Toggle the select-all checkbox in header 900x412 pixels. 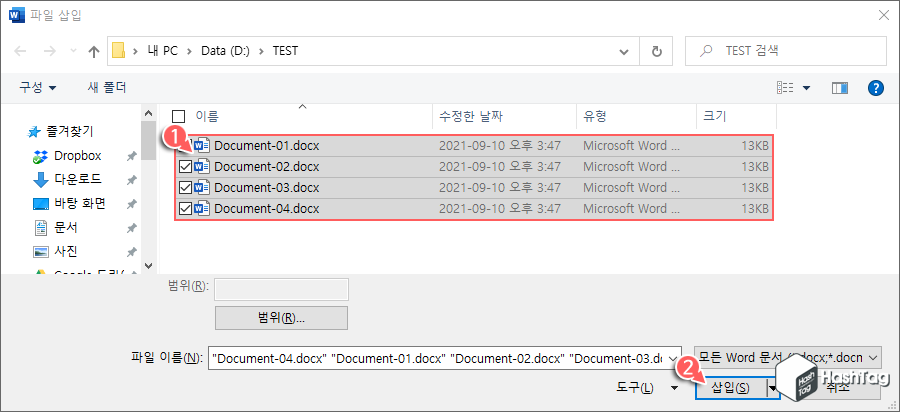[x=179, y=116]
